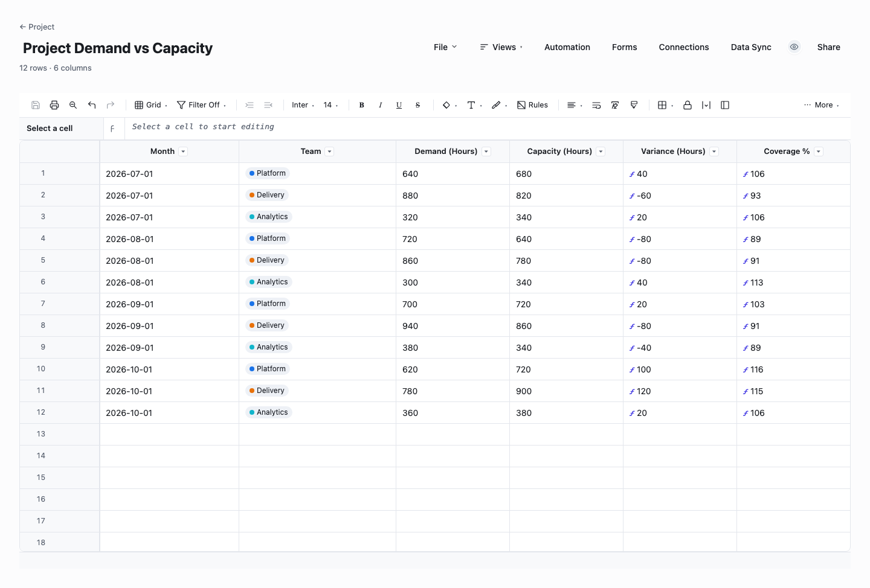Click the indent icon
Image resolution: width=870 pixels, height=588 pixels.
click(250, 105)
